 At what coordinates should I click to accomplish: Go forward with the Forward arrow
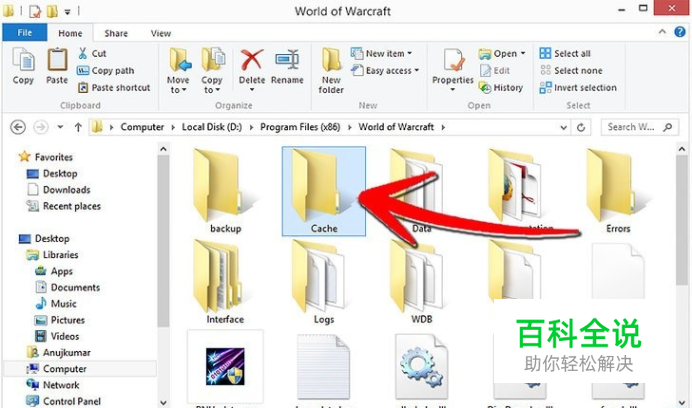point(41,127)
